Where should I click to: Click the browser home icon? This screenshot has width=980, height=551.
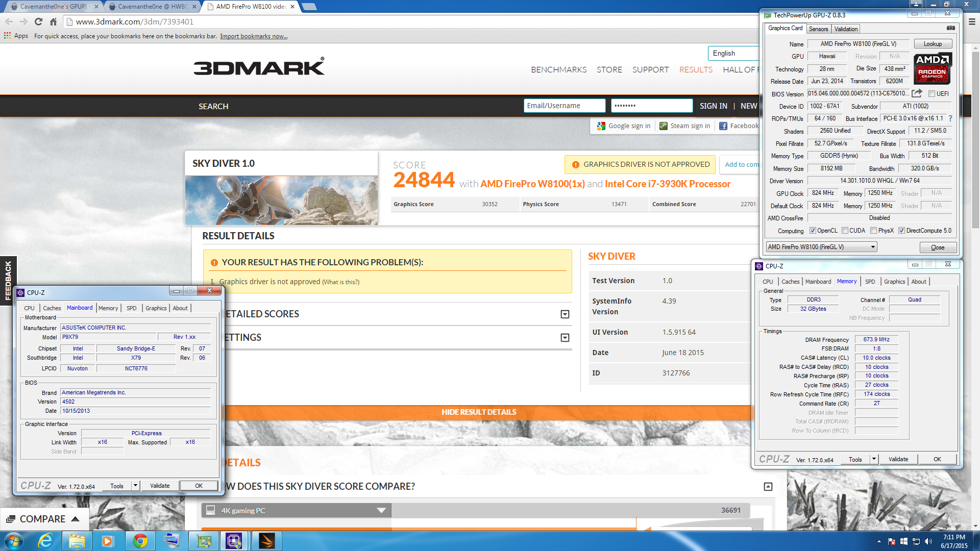point(53,21)
